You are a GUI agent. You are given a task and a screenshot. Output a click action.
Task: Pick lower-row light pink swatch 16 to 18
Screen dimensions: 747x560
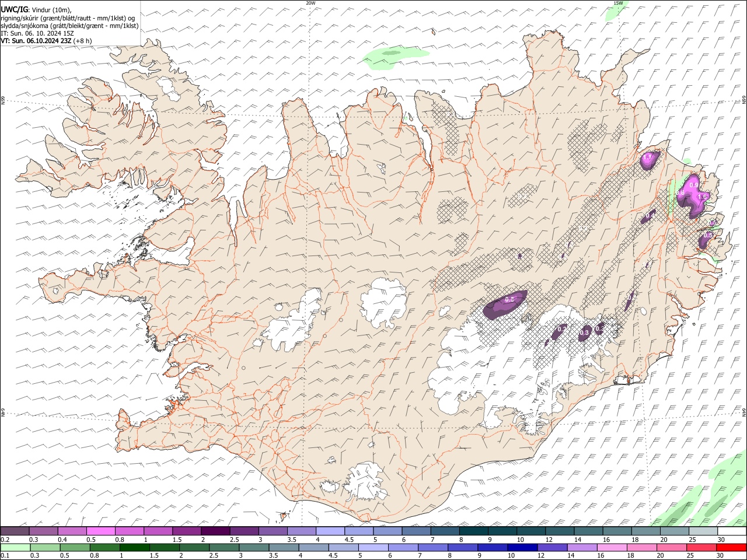pyautogui.click(x=611, y=547)
